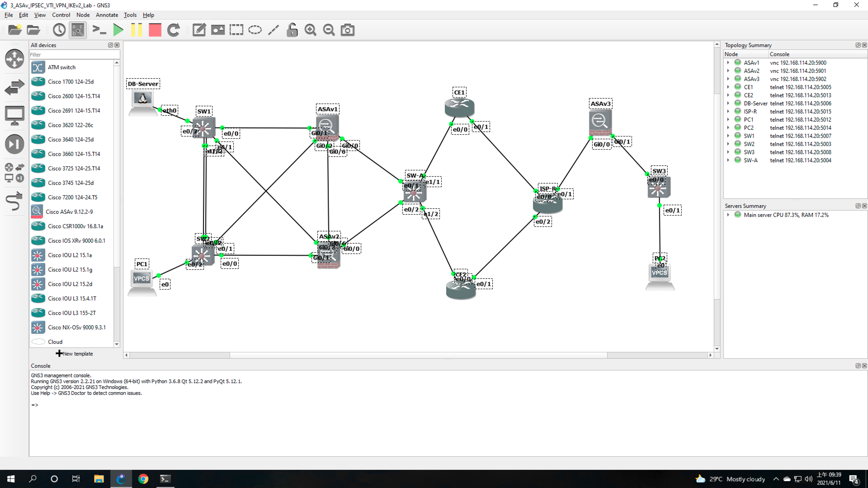
Task: Click the New blank project icon
Action: pyautogui.click(x=14, y=30)
